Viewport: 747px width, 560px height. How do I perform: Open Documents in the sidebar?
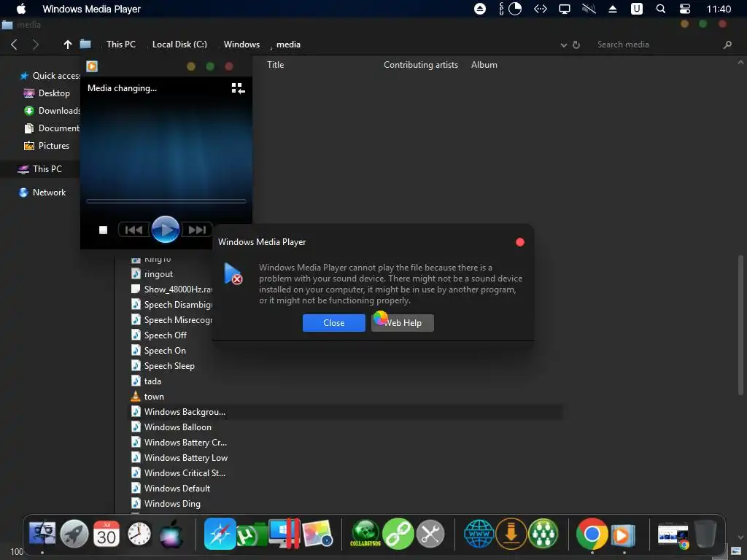point(52,128)
